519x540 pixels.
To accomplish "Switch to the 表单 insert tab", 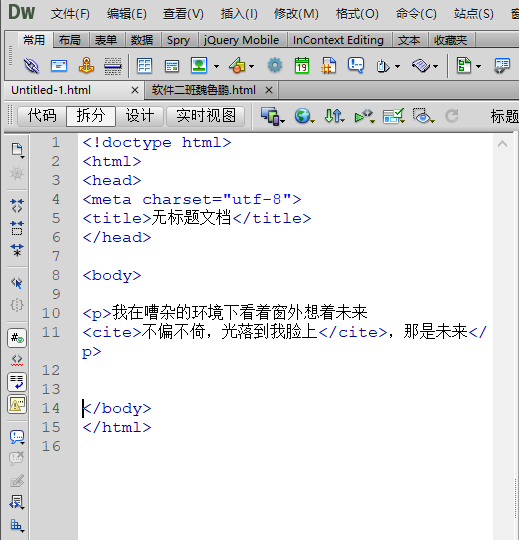I will (106, 40).
